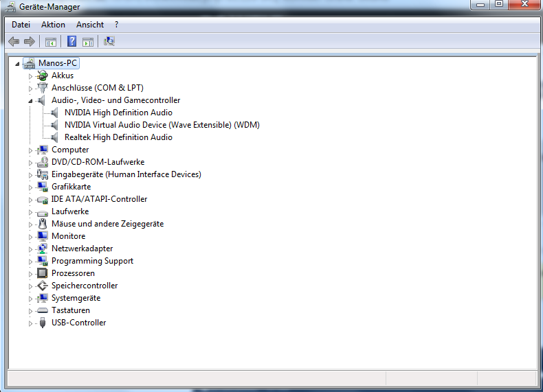The width and height of the screenshot is (543, 392).
Task: Expand the Netzwerkadapter category arrow
Action: (30, 249)
